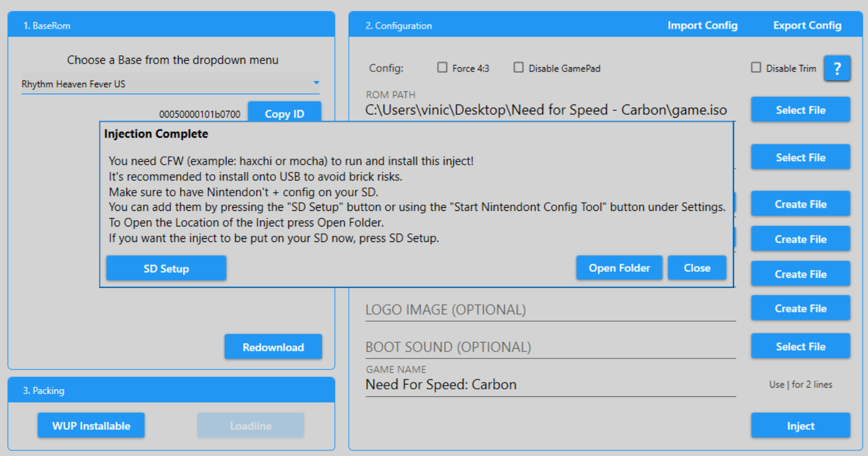Open Import Config in the Configuration header

[702, 26]
